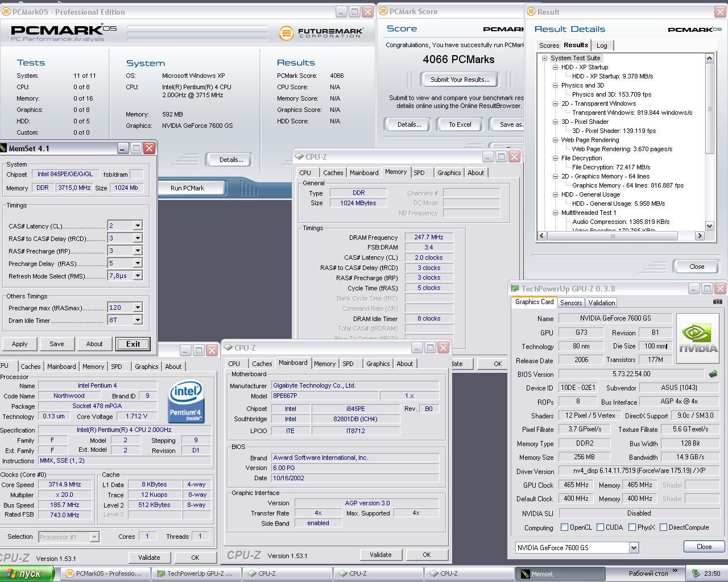The height and width of the screenshot is (582, 728).
Task: Toggle the DirectCompute checkbox in GPU-Z
Action: point(663,527)
